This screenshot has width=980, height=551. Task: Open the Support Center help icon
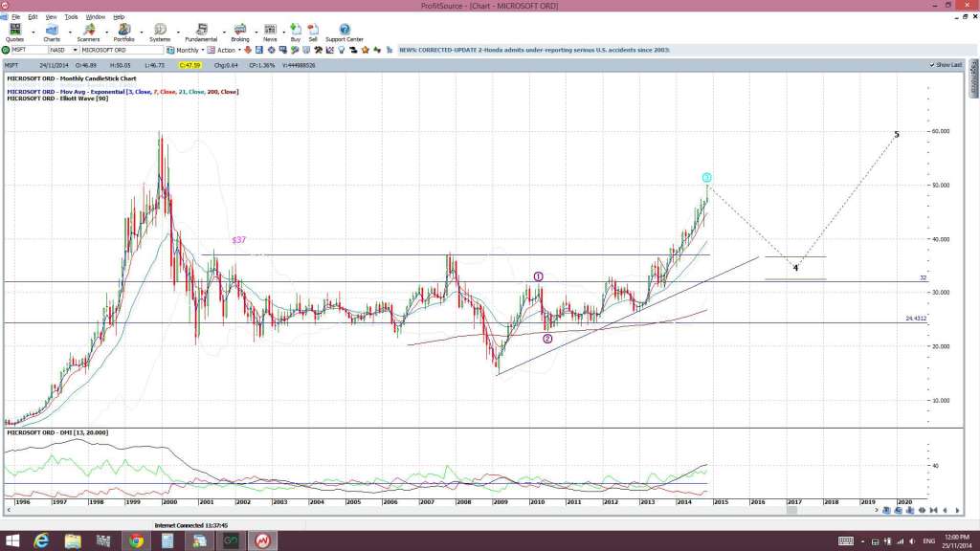(345, 32)
